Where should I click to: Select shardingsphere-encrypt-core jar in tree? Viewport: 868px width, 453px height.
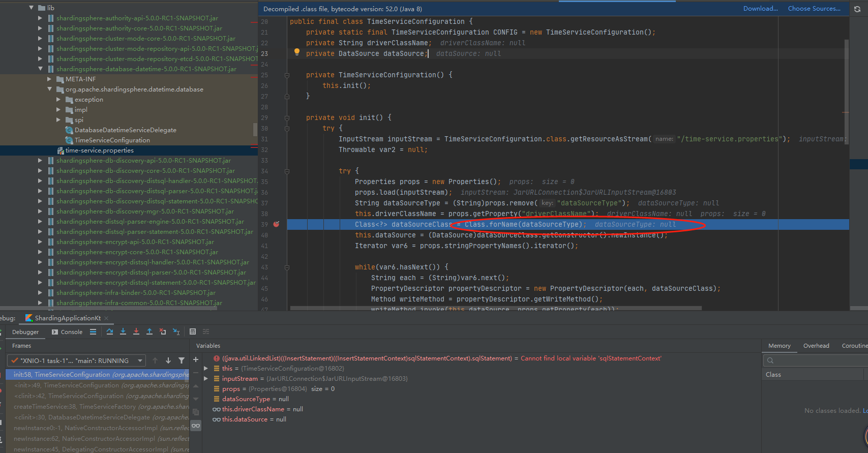pyautogui.click(x=137, y=252)
